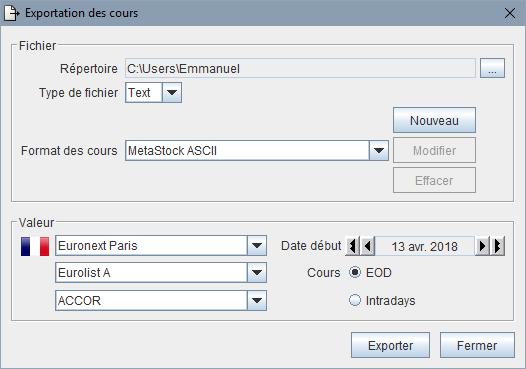Close the Exportation des cours dialog

[510, 13]
